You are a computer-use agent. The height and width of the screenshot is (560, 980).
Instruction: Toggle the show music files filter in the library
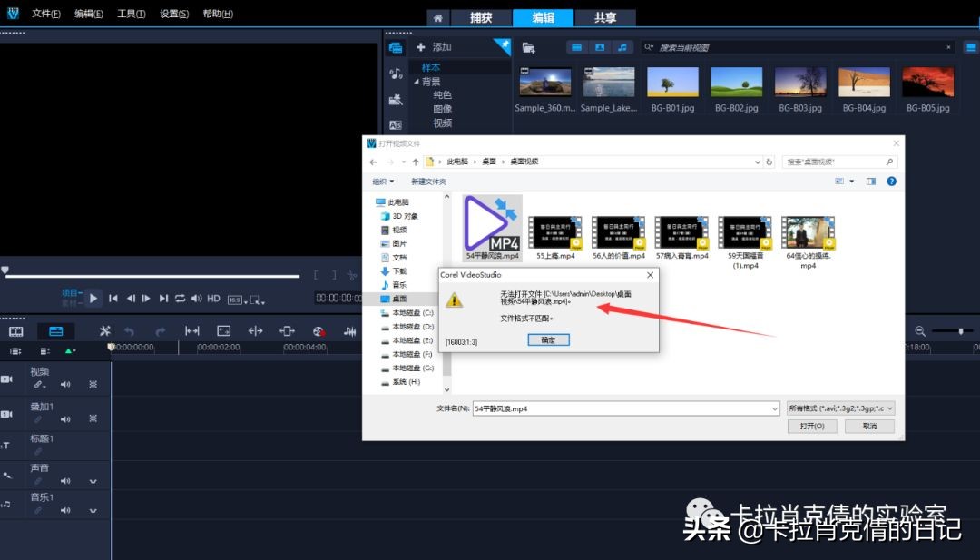click(622, 47)
